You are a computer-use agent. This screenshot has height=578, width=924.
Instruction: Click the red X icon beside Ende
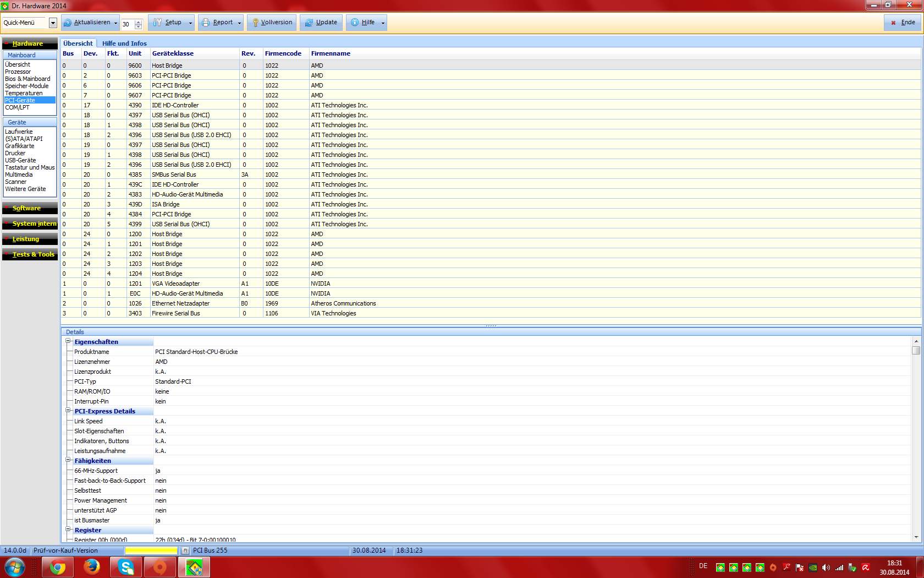[x=894, y=23]
